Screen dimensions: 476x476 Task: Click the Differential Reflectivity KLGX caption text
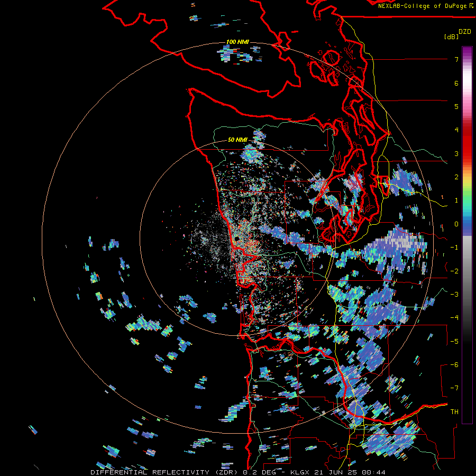pos(238,472)
